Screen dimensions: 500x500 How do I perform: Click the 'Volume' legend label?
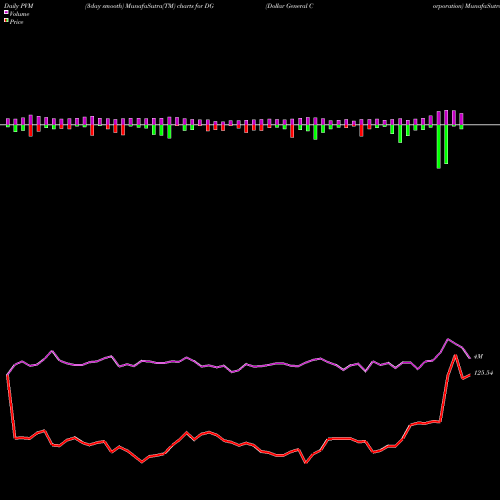19,14
